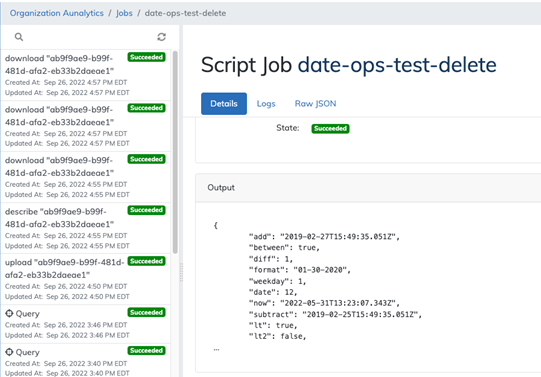Click the Succeeded badge on the describe job
Viewport: 541px width, 377px height.
[147, 210]
